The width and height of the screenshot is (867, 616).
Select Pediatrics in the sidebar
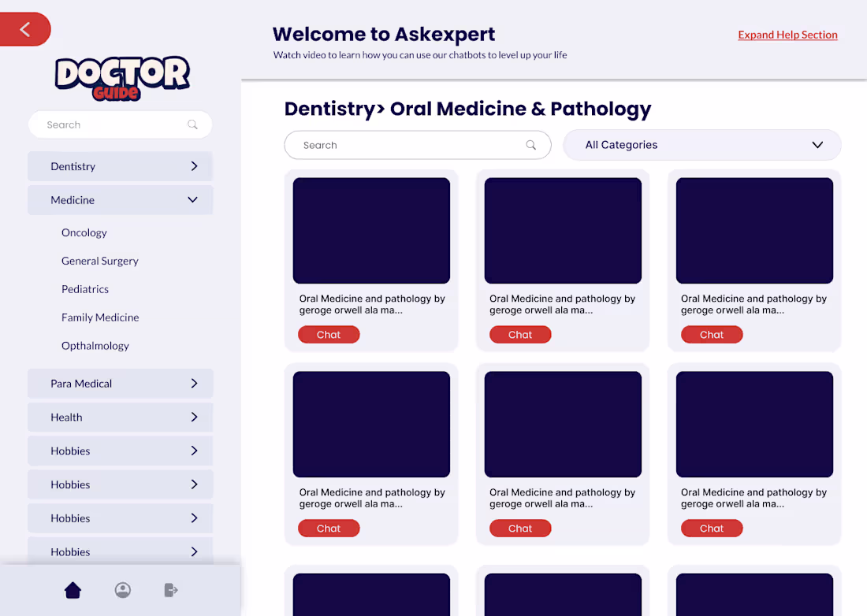tap(85, 289)
